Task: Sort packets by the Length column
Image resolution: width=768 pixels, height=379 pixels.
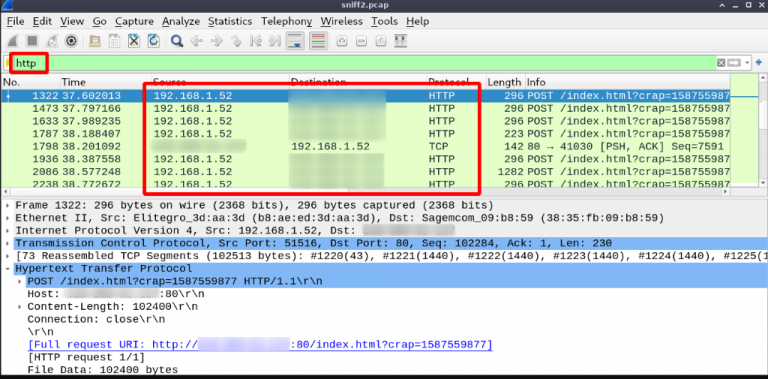Action: pos(504,82)
